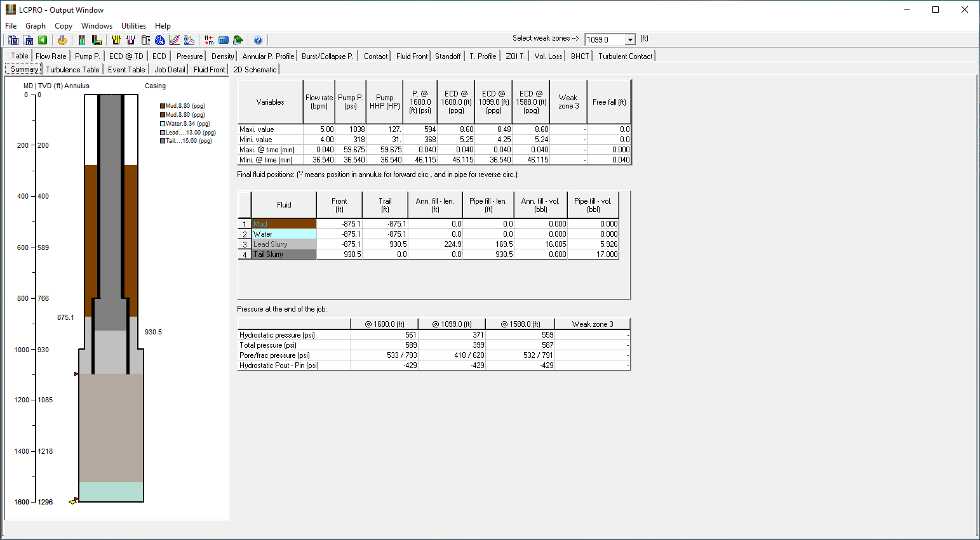Open the unit conversion ft/m tool

pyautogui.click(x=209, y=40)
